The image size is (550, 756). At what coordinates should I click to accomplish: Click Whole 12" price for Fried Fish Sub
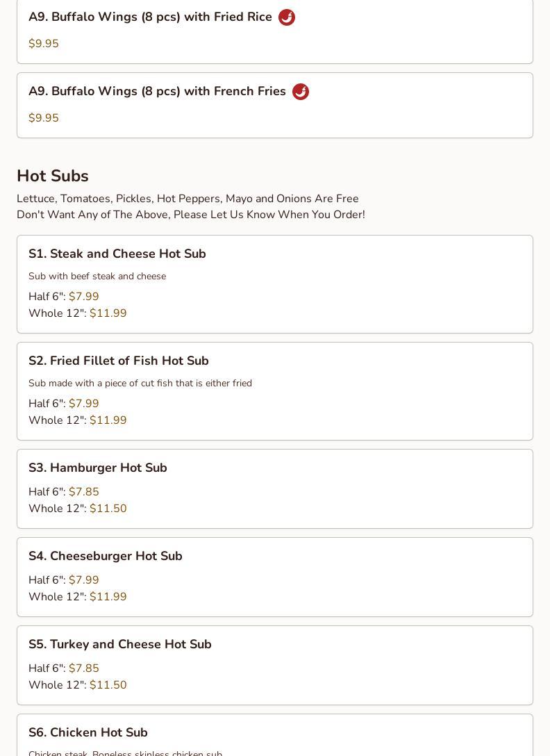108,420
